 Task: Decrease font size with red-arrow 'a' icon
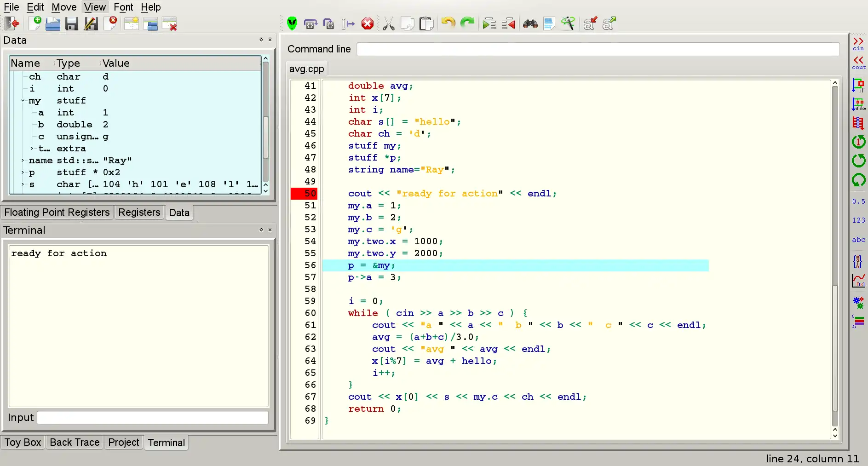(590, 23)
